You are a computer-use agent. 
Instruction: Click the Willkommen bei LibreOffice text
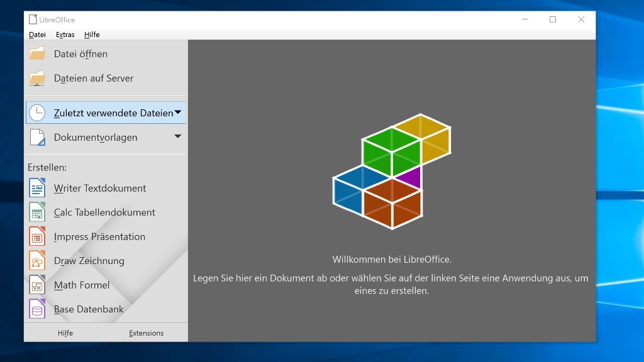(392, 260)
